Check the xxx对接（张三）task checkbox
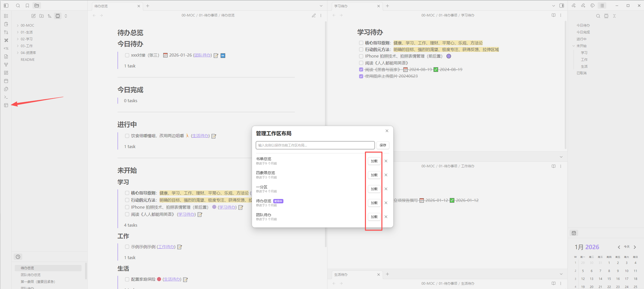The height and width of the screenshot is (289, 644). [127, 55]
